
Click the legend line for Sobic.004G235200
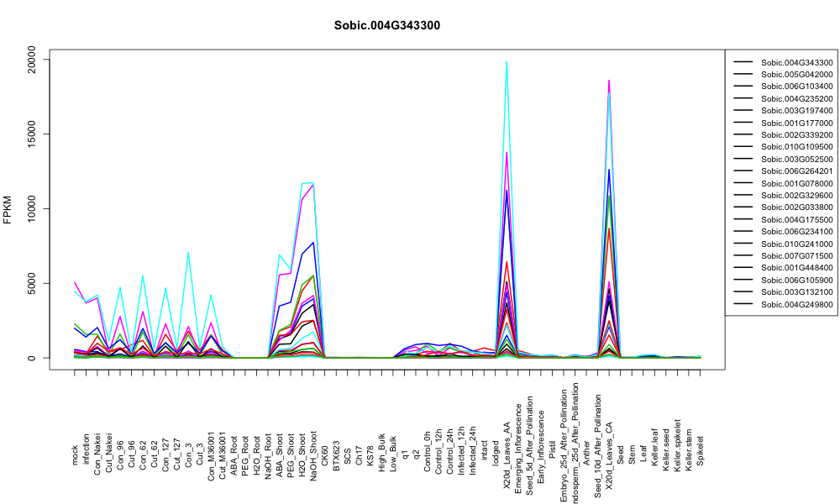point(743,98)
